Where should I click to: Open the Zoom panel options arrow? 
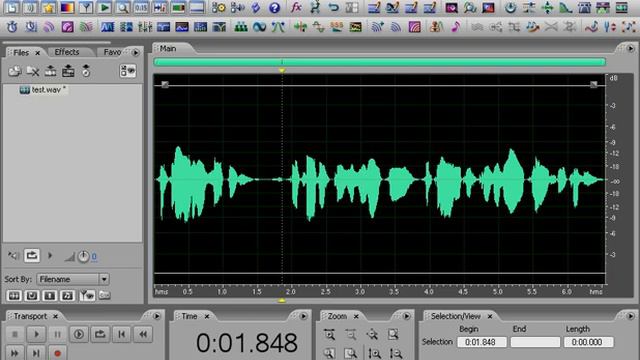click(407, 316)
